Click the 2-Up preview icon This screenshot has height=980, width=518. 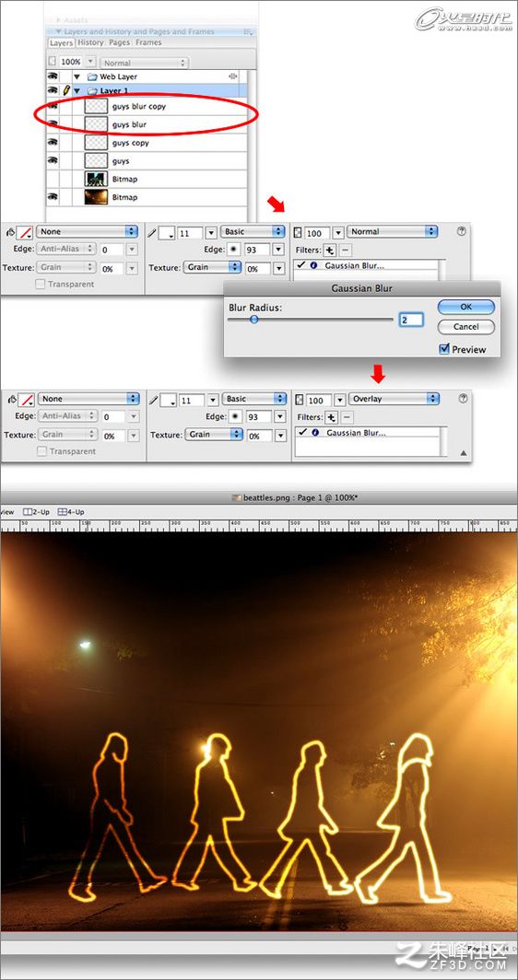click(x=27, y=511)
